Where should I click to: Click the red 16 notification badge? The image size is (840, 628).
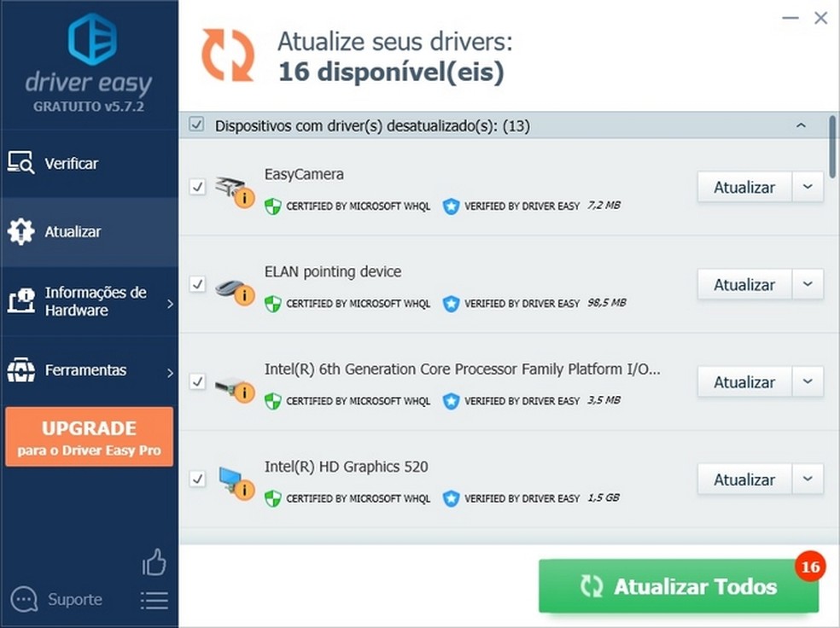(810, 565)
